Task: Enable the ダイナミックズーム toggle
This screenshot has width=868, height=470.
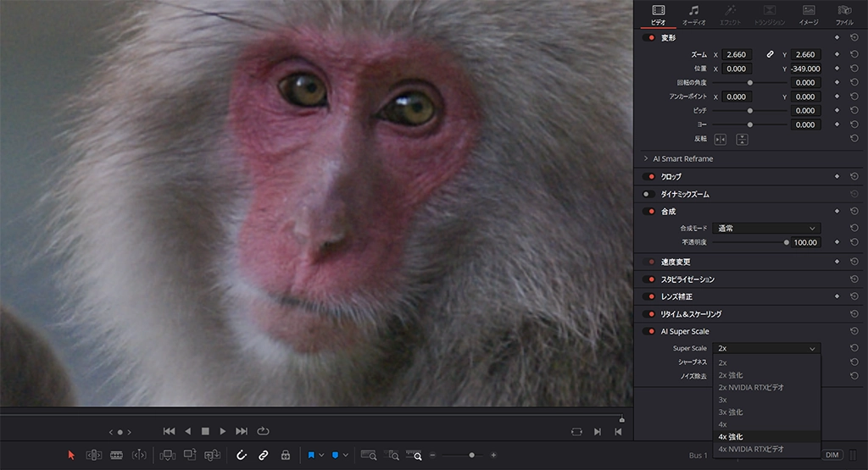Action: pyautogui.click(x=648, y=194)
